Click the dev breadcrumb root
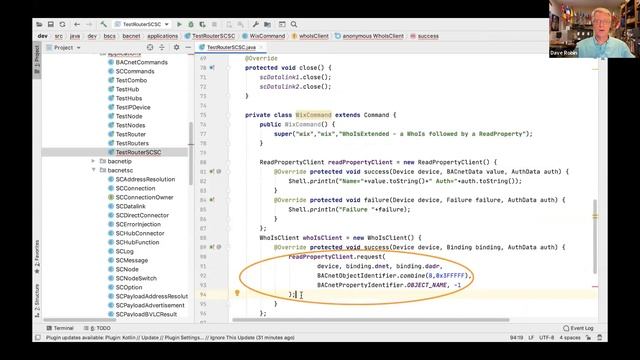This screenshot has width=640, height=360. point(43,36)
